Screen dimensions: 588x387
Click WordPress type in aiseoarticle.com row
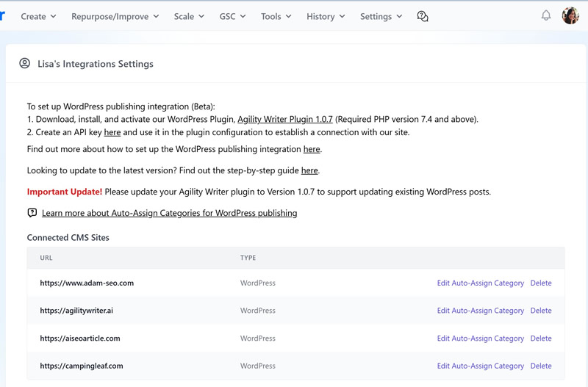tap(258, 339)
